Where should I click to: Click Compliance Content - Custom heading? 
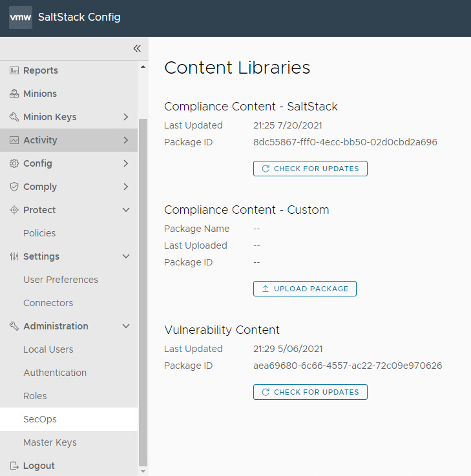pos(247,210)
